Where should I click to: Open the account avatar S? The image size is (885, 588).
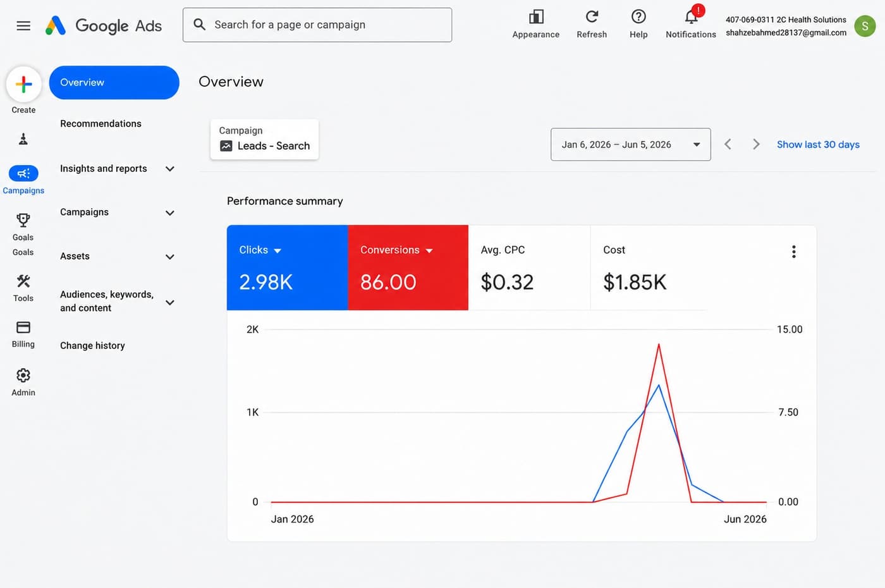point(864,26)
